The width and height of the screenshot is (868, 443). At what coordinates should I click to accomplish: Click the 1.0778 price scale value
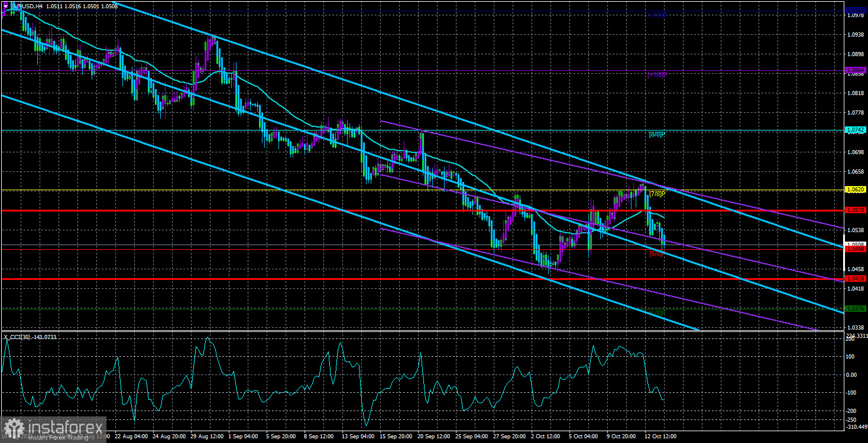tap(856, 113)
